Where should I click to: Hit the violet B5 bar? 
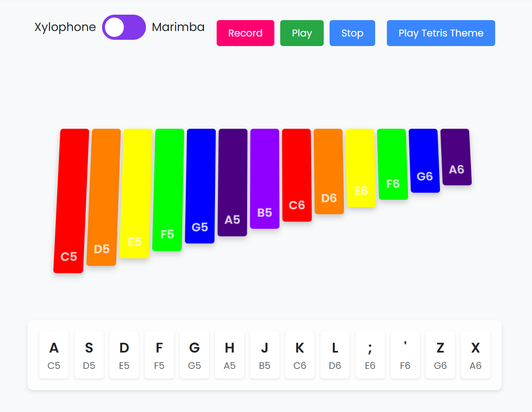[x=265, y=179]
